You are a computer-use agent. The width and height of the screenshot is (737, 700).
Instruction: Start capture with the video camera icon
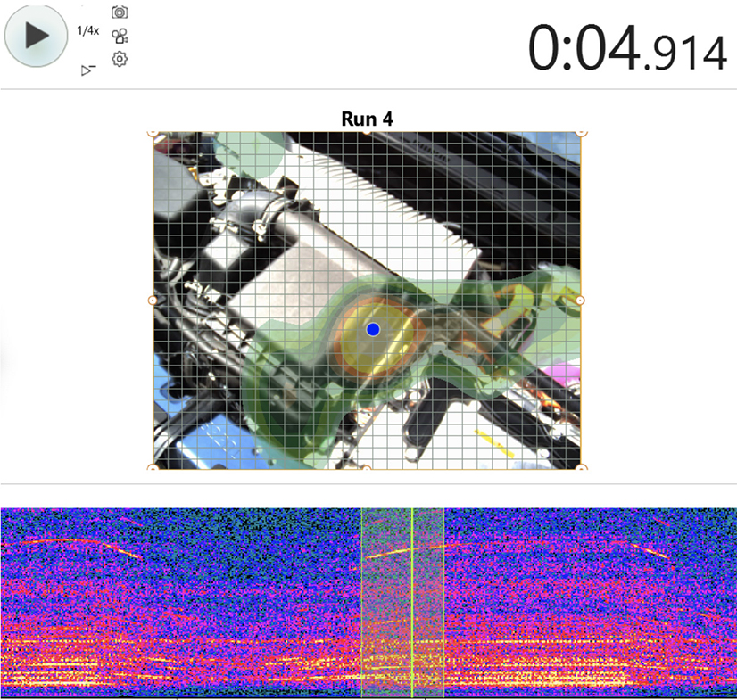[120, 37]
